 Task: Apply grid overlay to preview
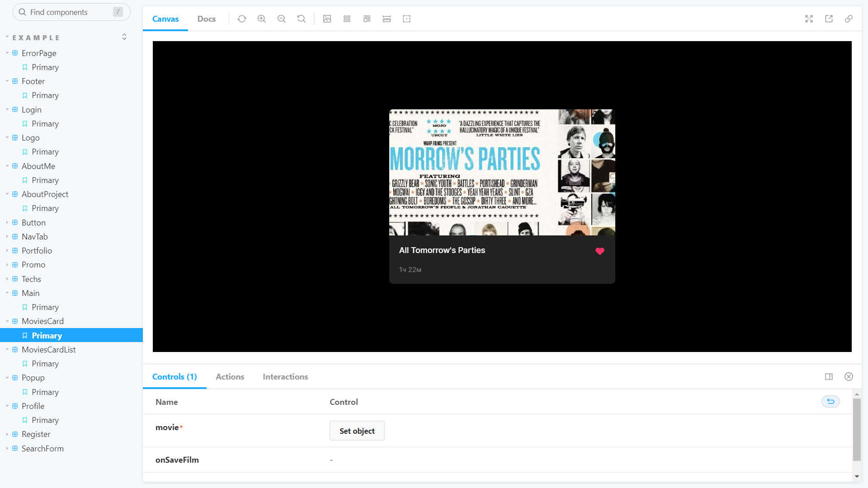point(347,19)
